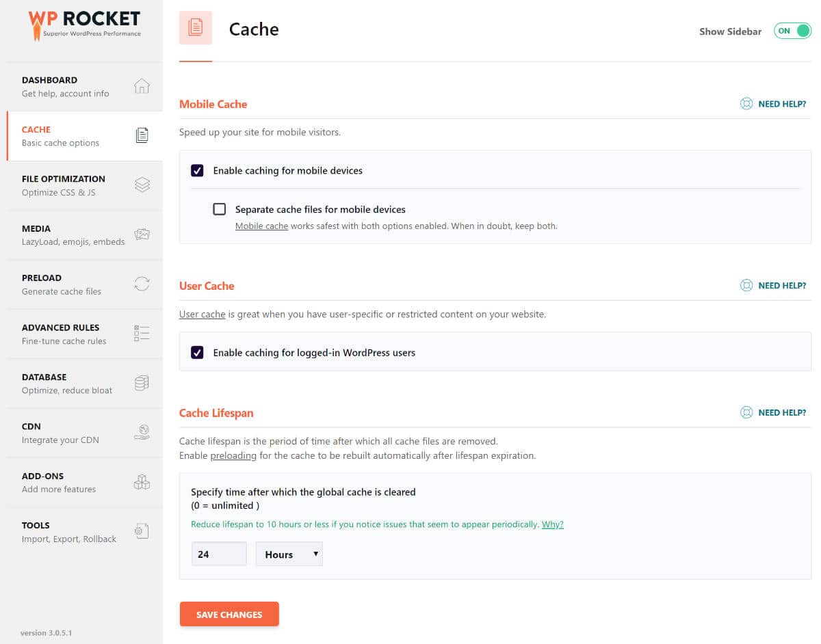This screenshot has height=644, width=821.
Task: Select the Cache page icon in sidebar
Action: tap(142, 135)
